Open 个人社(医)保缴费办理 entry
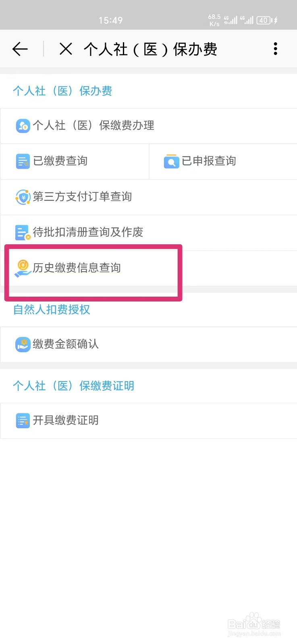 pos(149,126)
